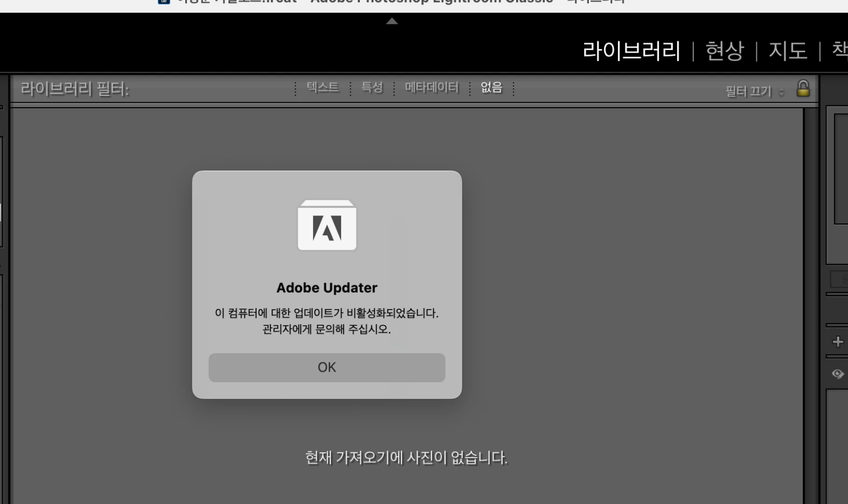Click the Adobe Updater dialog title
The image size is (848, 504).
click(327, 288)
